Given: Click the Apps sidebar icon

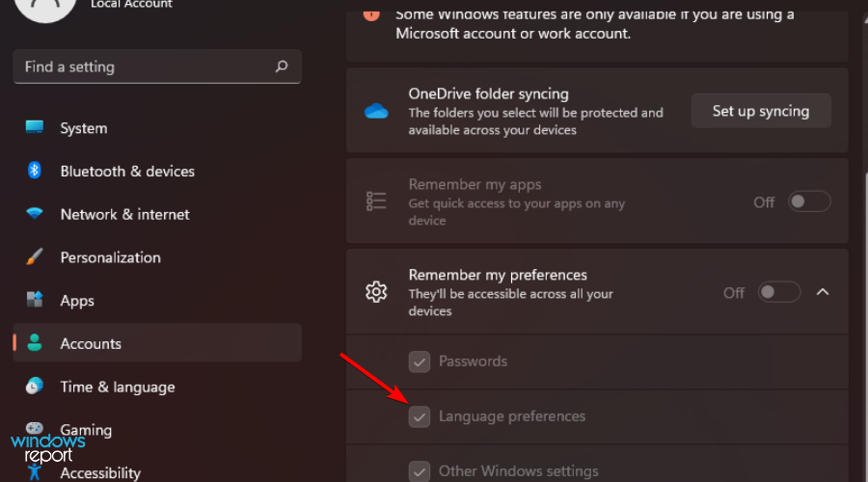Looking at the screenshot, I should click(x=35, y=300).
